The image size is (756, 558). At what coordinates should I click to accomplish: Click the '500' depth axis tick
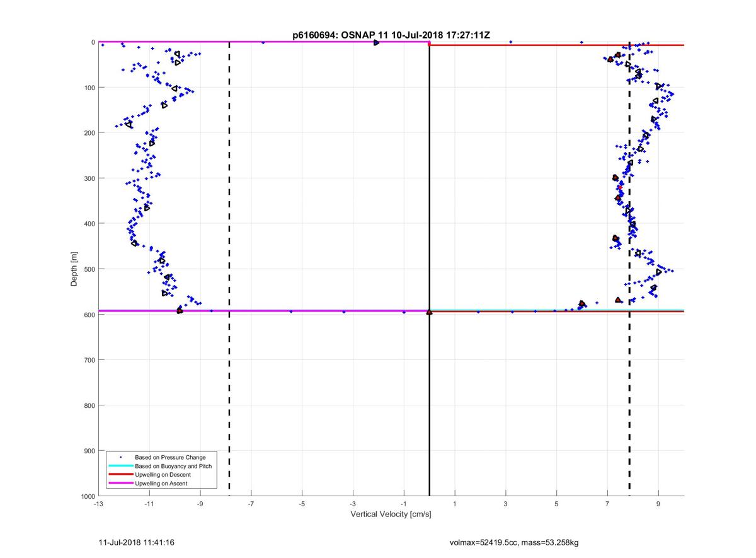tap(89, 269)
